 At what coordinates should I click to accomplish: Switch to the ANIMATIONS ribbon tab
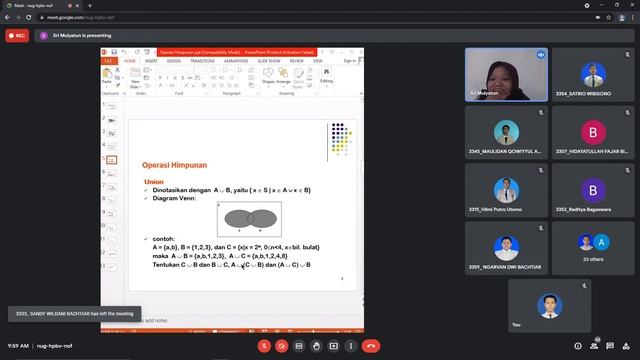(x=236, y=61)
